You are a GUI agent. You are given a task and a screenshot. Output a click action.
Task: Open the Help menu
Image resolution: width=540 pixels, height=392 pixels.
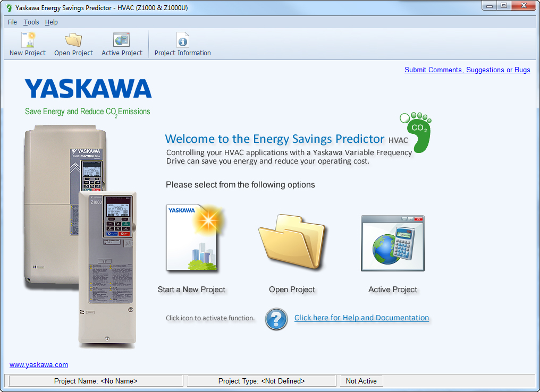[52, 22]
